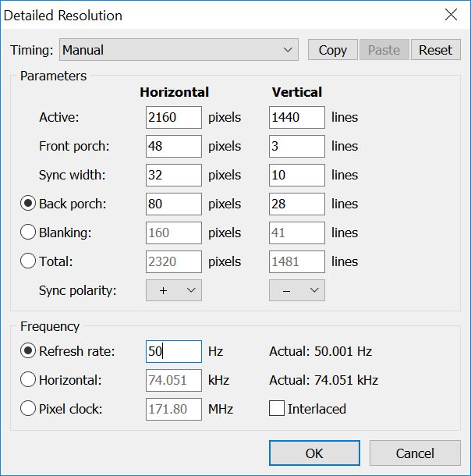471x476 pixels.
Task: Click the Copy button
Action: tap(332, 50)
